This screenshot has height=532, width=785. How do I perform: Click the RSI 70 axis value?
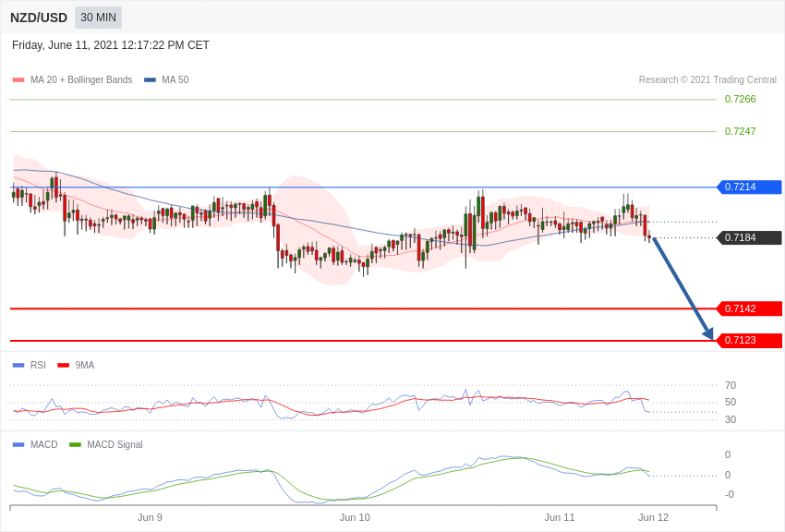[x=731, y=385]
